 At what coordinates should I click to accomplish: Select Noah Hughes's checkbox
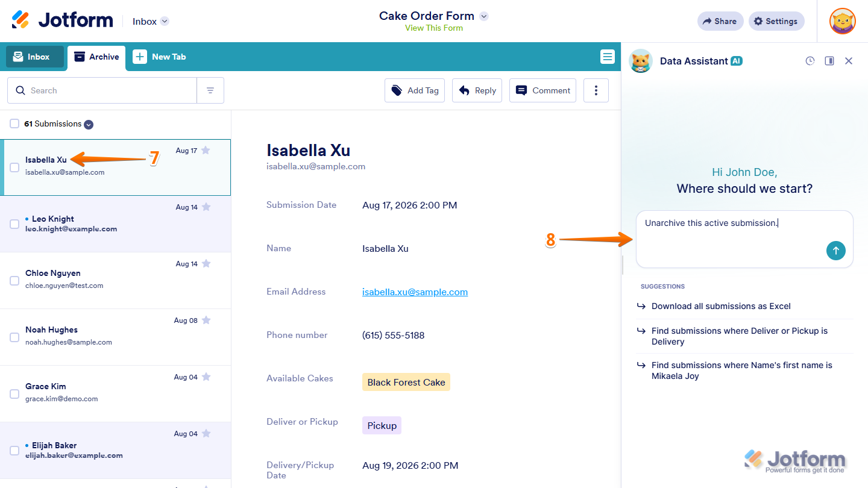[x=14, y=337]
